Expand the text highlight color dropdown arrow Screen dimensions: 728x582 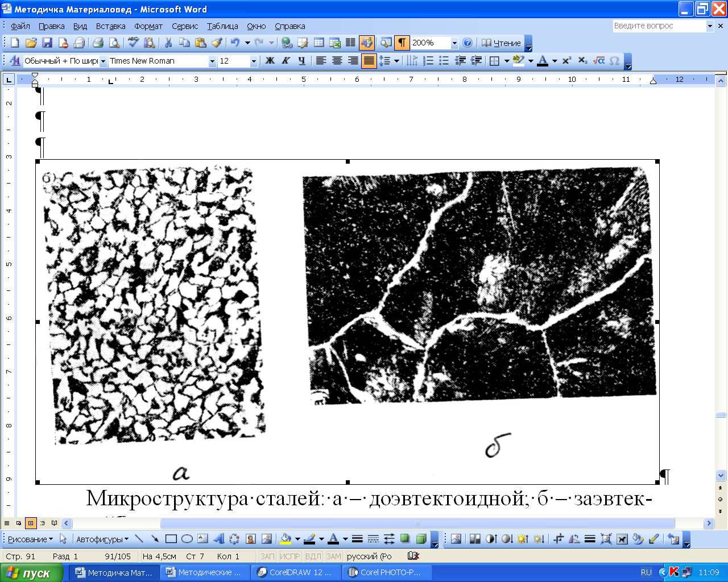click(x=531, y=61)
